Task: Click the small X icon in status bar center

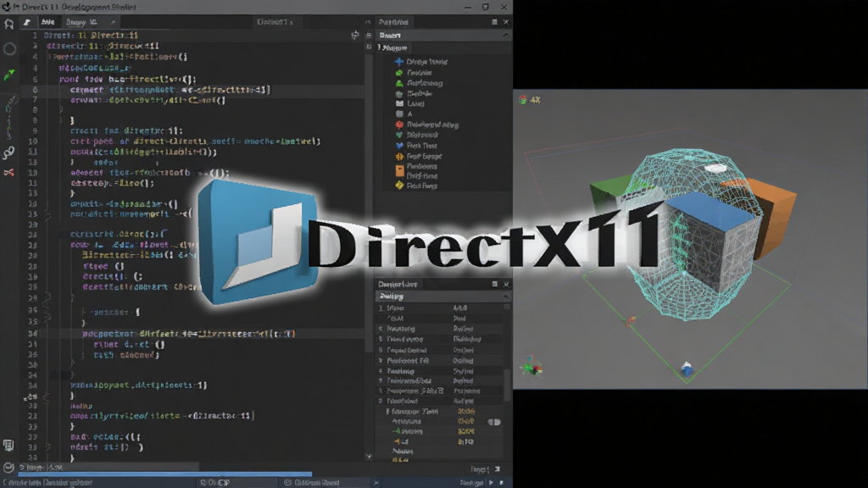Action: 376,483
